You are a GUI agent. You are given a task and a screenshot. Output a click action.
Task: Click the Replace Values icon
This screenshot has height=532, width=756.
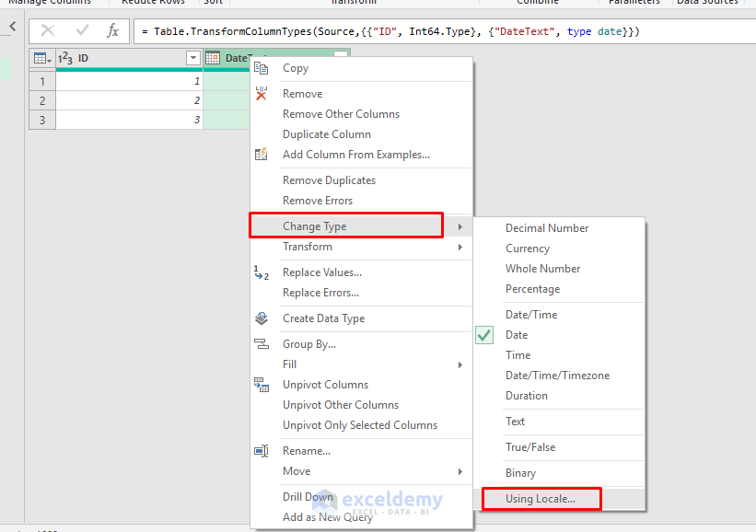click(261, 272)
